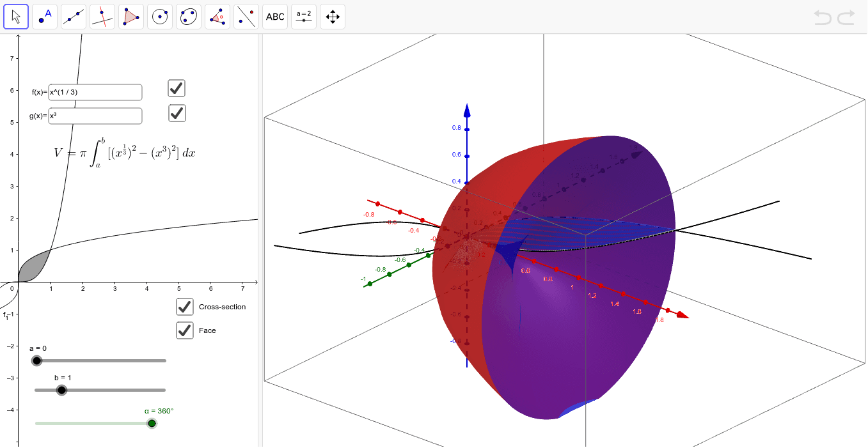Select the Reflect about Line tool
Image resolution: width=868 pixels, height=448 pixels.
pyautogui.click(x=246, y=16)
